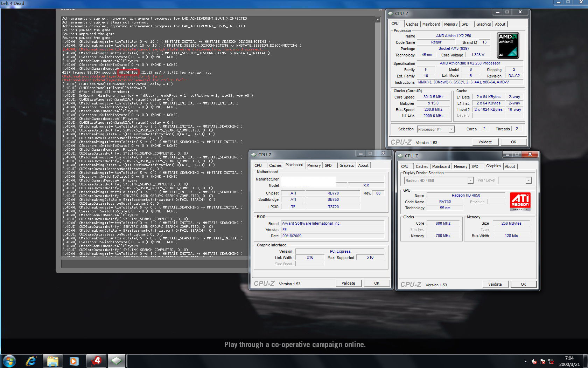Switch to Graphics tab in Mainboard CPU-Z window
The width and height of the screenshot is (588, 368).
tap(346, 165)
